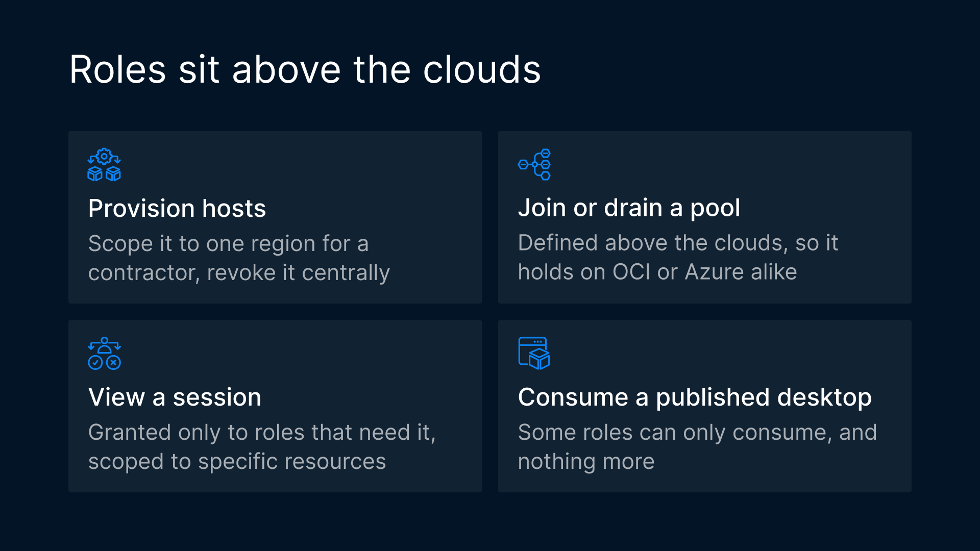Click the Provision hosts gear-and-boxes icon
The width and height of the screenshot is (980, 551).
click(x=104, y=165)
